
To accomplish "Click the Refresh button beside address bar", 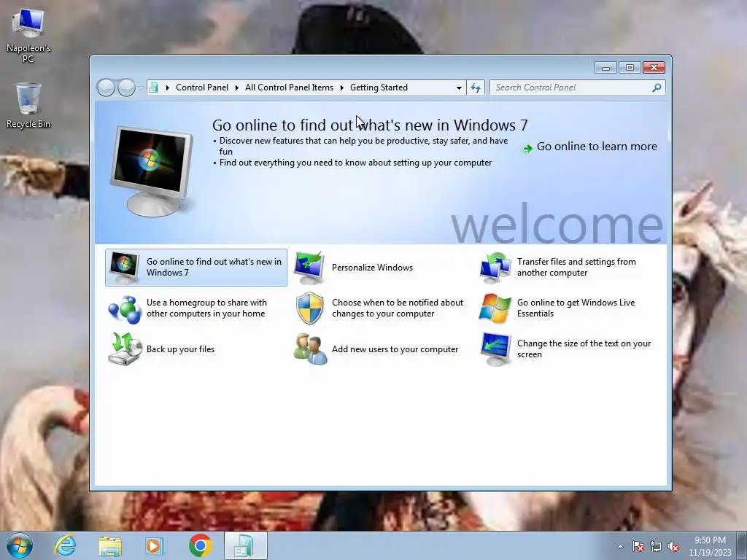I will 476,87.
